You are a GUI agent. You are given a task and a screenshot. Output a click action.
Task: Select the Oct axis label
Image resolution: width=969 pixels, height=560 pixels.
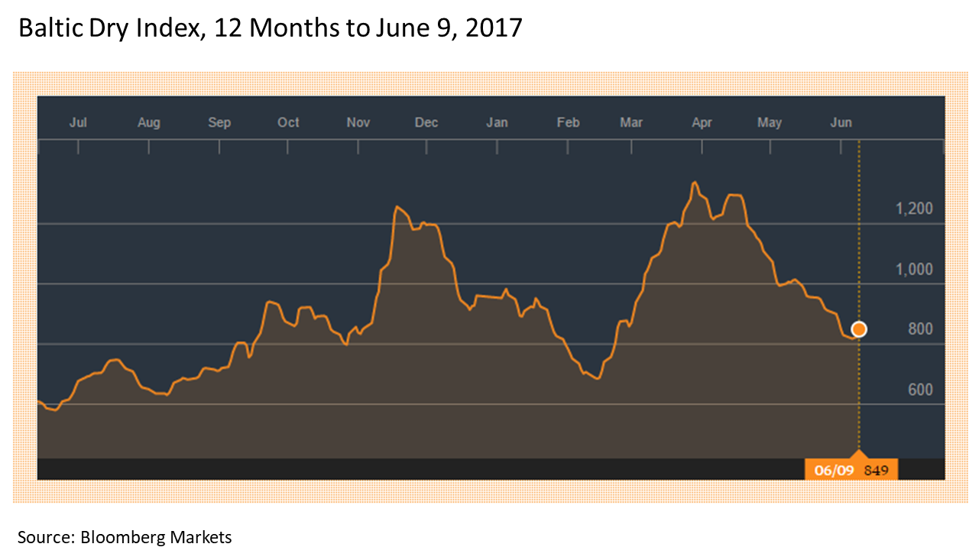pyautogui.click(x=288, y=122)
